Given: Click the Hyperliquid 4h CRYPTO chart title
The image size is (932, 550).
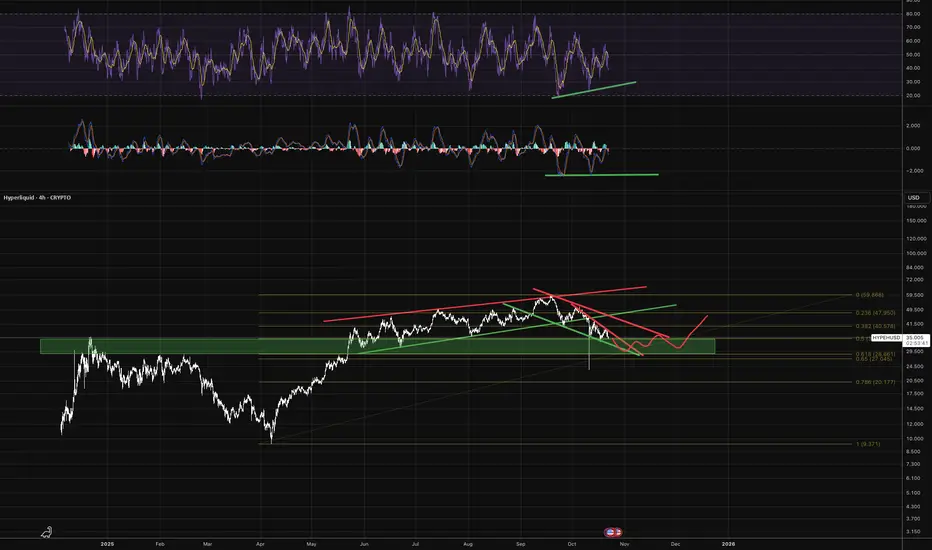Looking at the screenshot, I should (x=37, y=197).
